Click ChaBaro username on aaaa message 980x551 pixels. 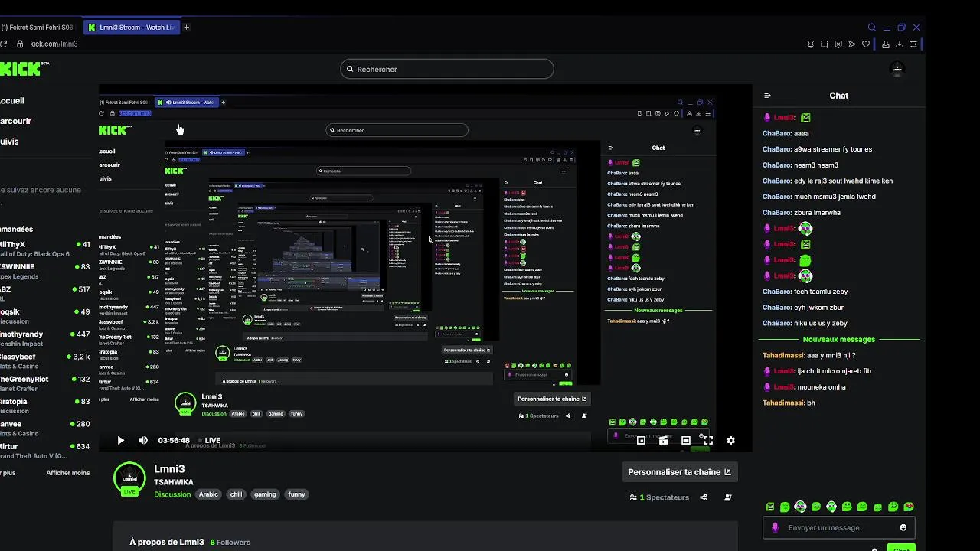pos(777,133)
